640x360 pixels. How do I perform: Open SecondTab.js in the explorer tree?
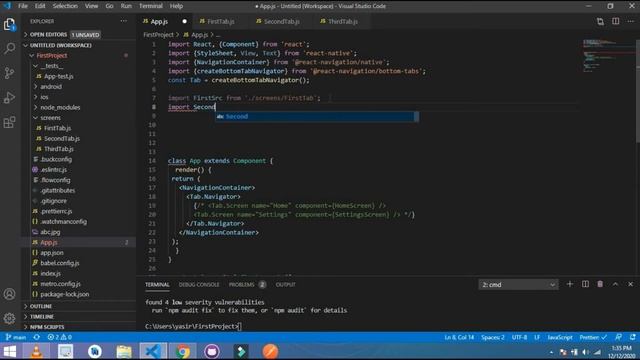62,138
